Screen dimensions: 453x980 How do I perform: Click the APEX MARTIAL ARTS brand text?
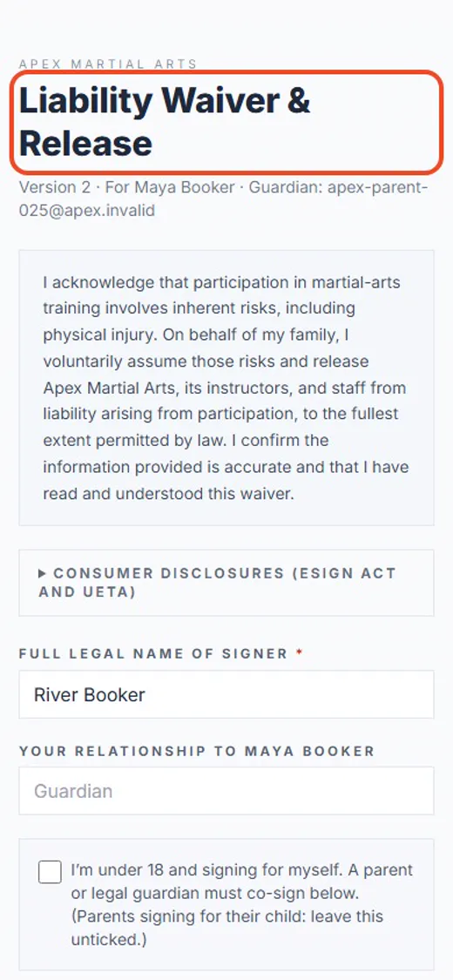click(x=108, y=64)
